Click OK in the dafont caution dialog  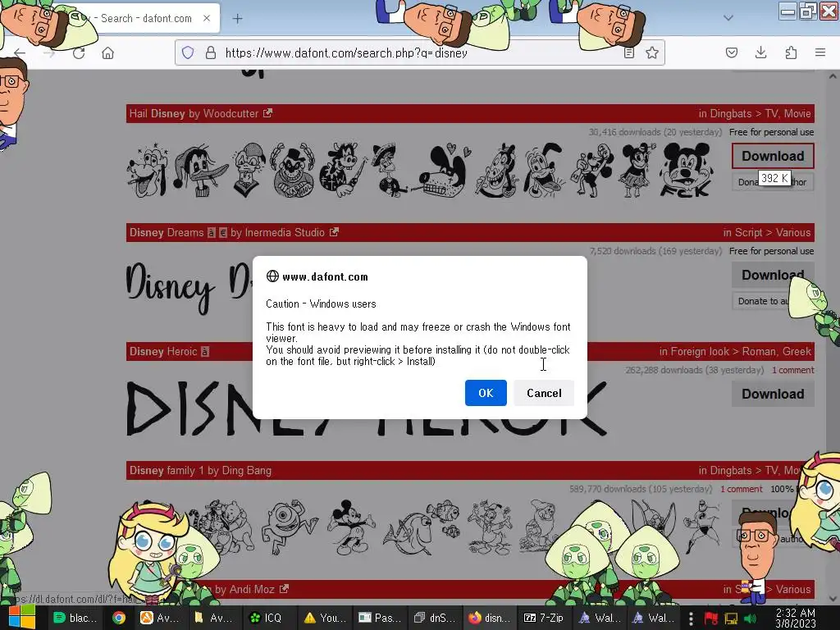click(x=486, y=393)
